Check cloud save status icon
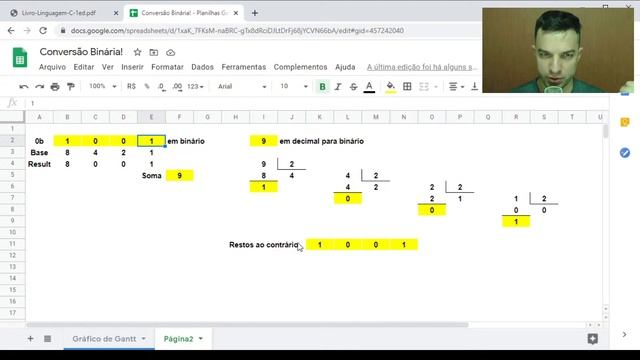 click(x=171, y=53)
